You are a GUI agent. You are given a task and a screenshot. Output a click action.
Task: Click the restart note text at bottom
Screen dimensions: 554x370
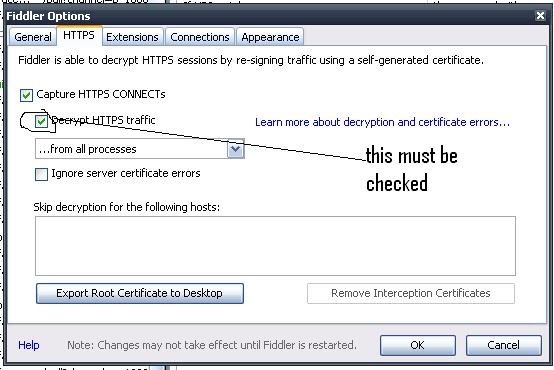tap(212, 345)
